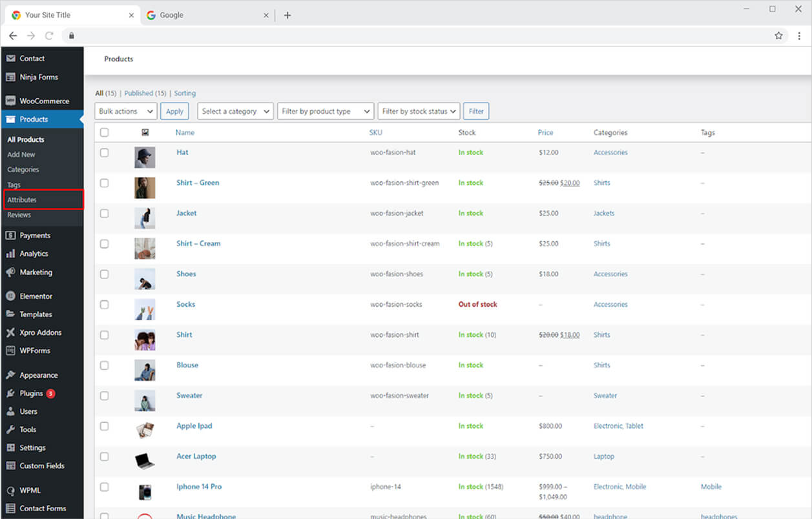Bookmark this page with star icon
The width and height of the screenshot is (812, 519).
778,36
